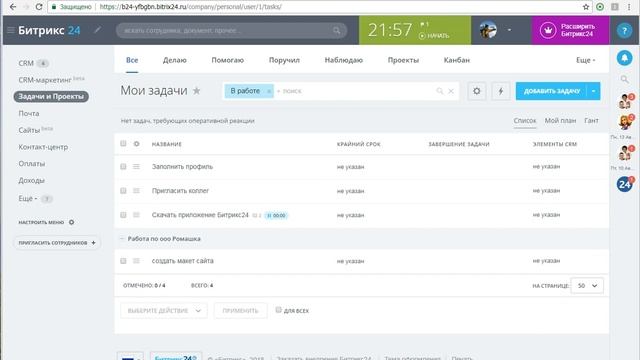Switch to the Делаю tab
This screenshot has width=640, height=360.
[x=175, y=60]
